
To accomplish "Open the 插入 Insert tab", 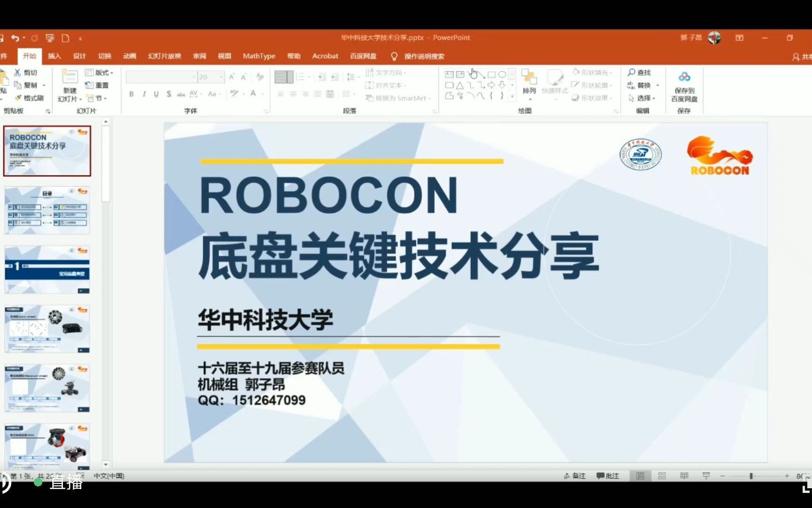I will (55, 56).
